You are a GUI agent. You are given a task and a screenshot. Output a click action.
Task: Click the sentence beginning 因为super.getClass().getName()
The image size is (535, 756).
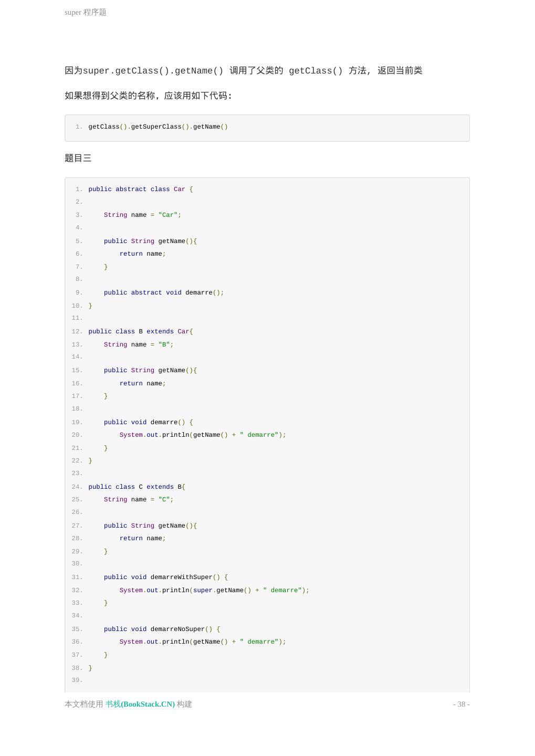tap(243, 70)
